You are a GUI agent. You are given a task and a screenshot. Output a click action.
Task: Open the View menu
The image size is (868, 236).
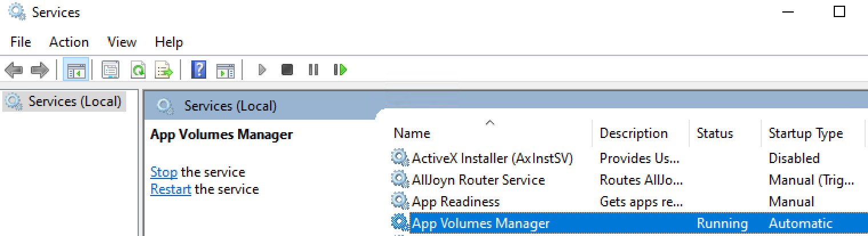pos(122,42)
